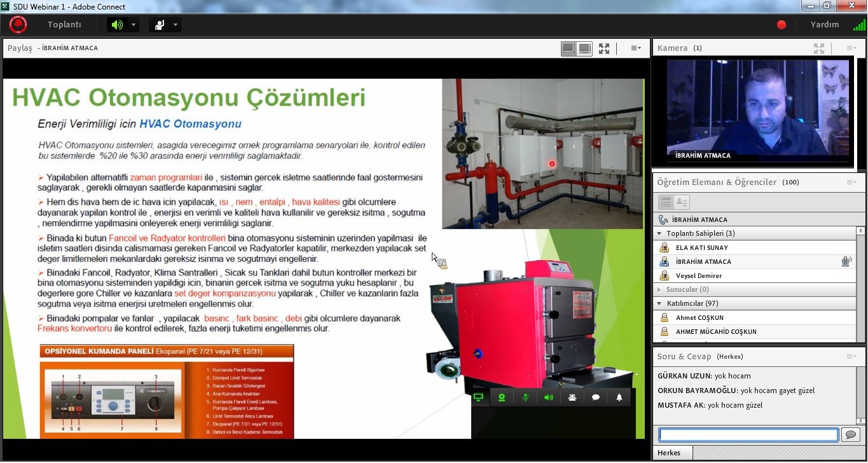The width and height of the screenshot is (868, 463).
Task: Send the chat message with speech bubble button
Action: pyautogui.click(x=850, y=434)
